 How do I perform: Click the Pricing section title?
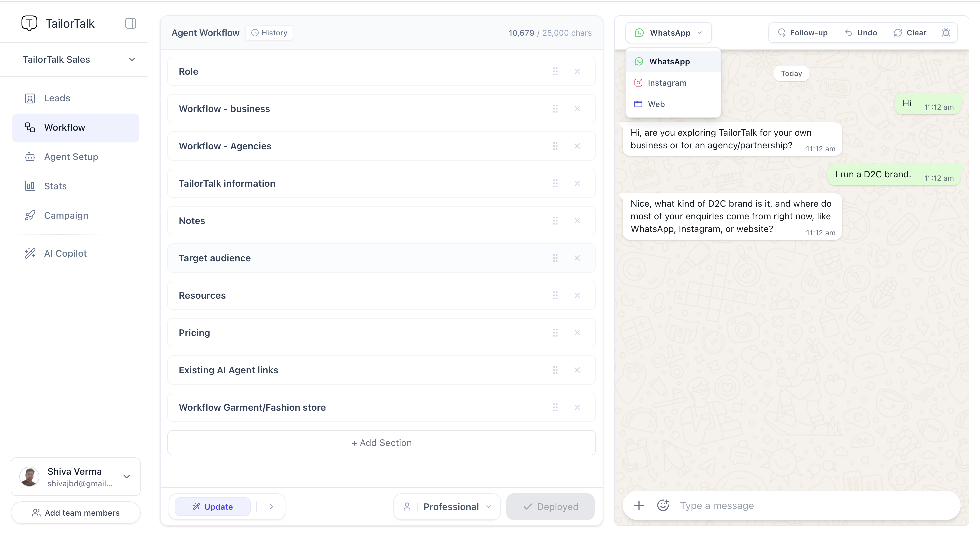194,333
